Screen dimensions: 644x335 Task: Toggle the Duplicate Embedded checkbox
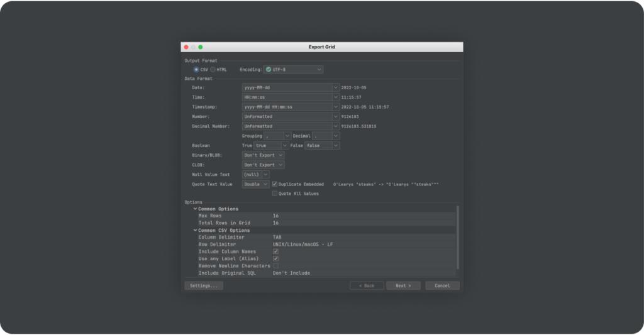coord(275,184)
